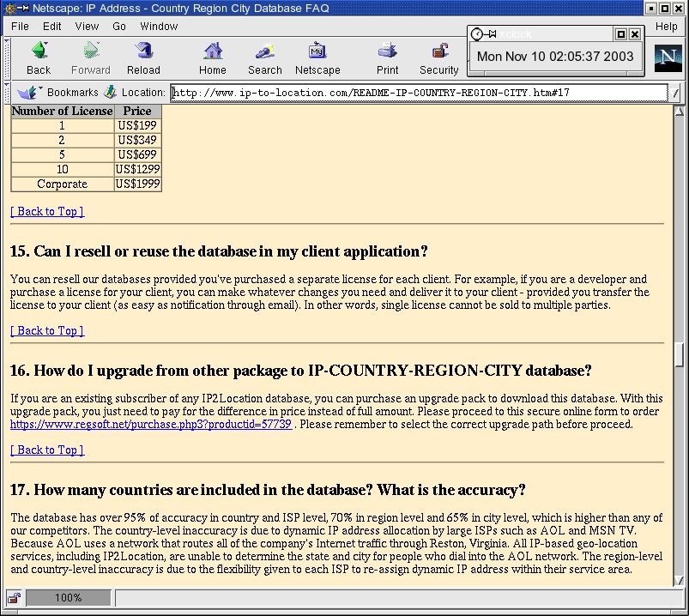The height and width of the screenshot is (616, 689).
Task: Close the xclock window
Action: [x=634, y=33]
